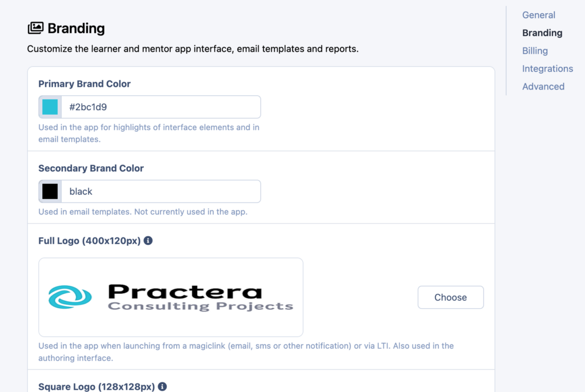Open the Primary Brand Color cyan swatch
Screen dimensions: 585x392
click(50, 107)
